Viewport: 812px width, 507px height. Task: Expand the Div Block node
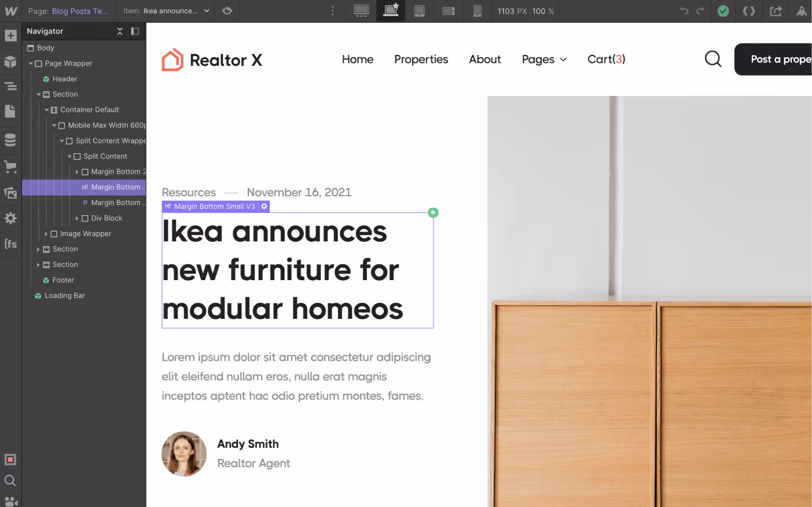pyautogui.click(x=77, y=218)
